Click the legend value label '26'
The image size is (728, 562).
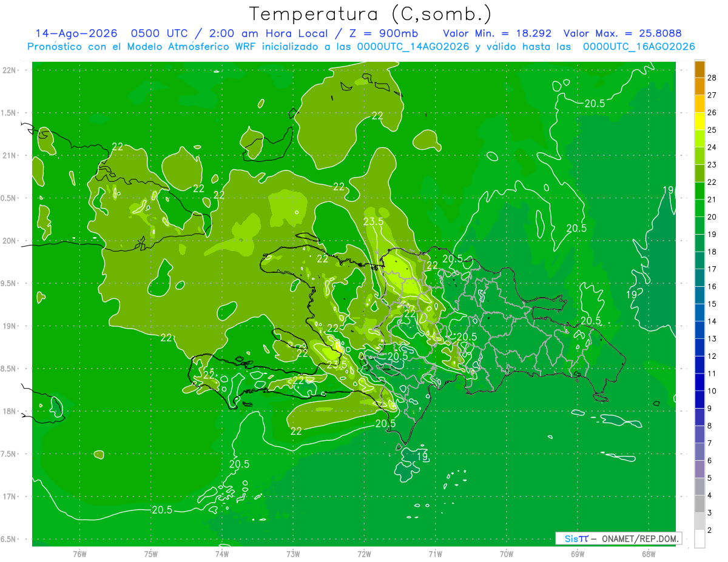pyautogui.click(x=712, y=112)
